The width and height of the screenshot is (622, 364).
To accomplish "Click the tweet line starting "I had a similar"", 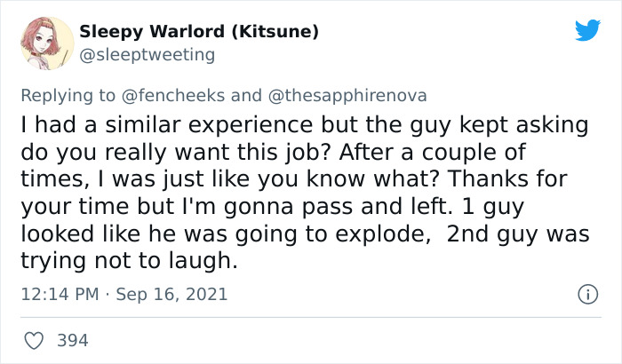I will [x=305, y=125].
